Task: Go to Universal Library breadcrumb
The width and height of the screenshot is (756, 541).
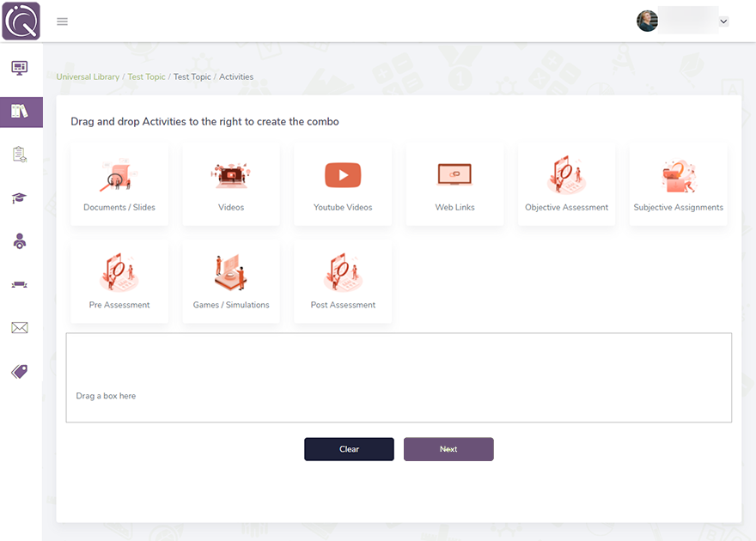Action: [88, 76]
